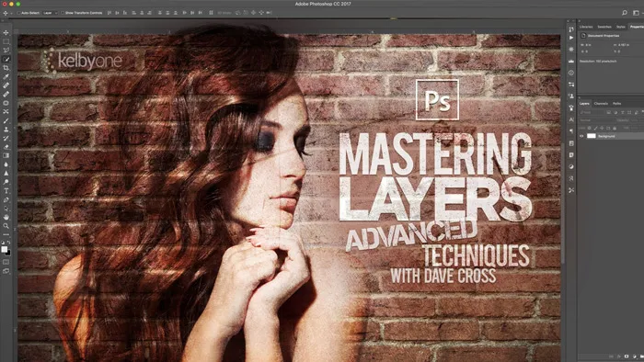Toggle lock all padlock in Layers panel

(615, 128)
